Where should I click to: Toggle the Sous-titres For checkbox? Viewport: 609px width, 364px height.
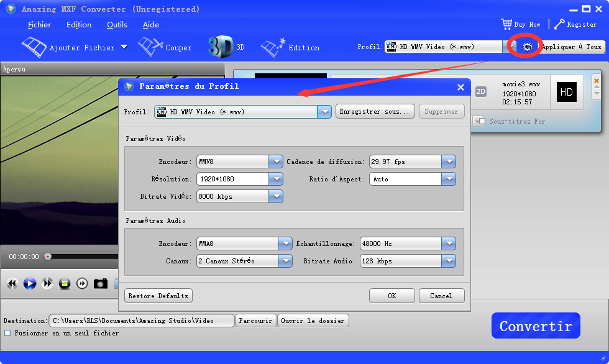click(x=482, y=122)
